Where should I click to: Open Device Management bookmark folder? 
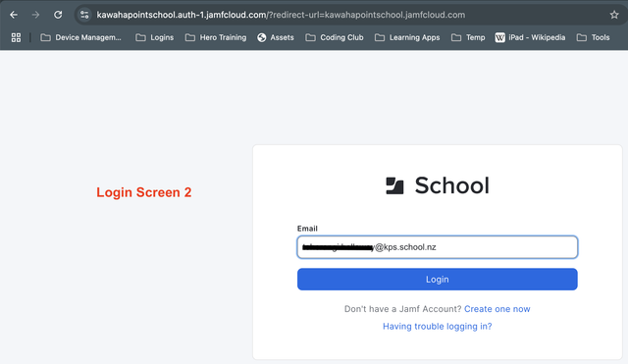[x=80, y=37]
